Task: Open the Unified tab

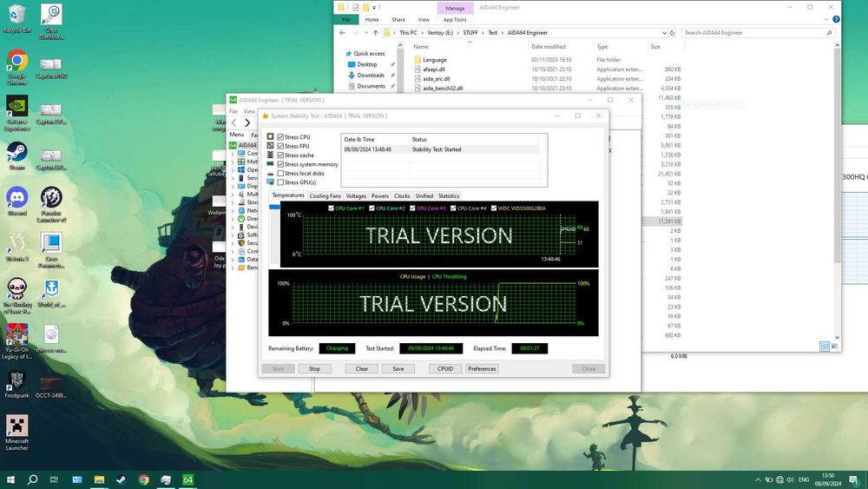Action: [x=424, y=196]
